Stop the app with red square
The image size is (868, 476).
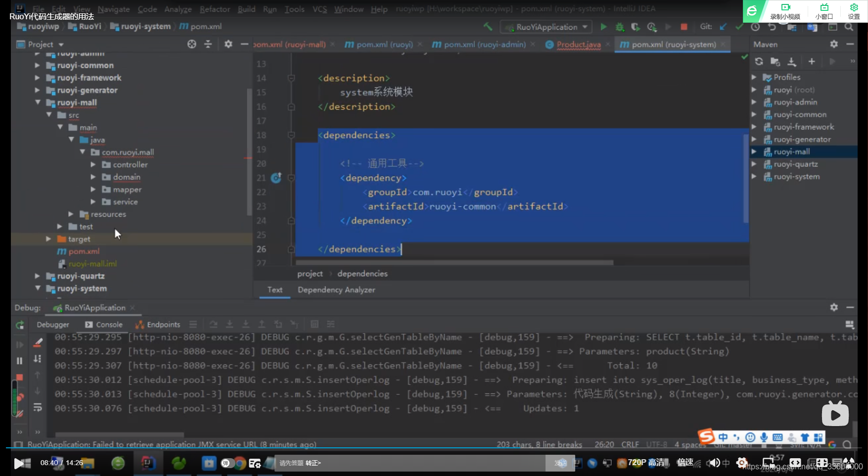coord(684,27)
